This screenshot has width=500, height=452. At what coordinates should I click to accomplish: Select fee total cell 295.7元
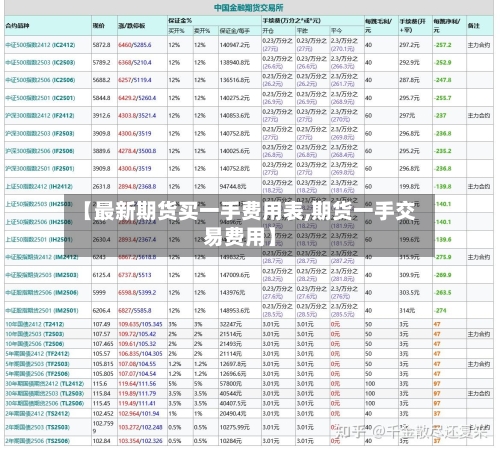coord(410,98)
